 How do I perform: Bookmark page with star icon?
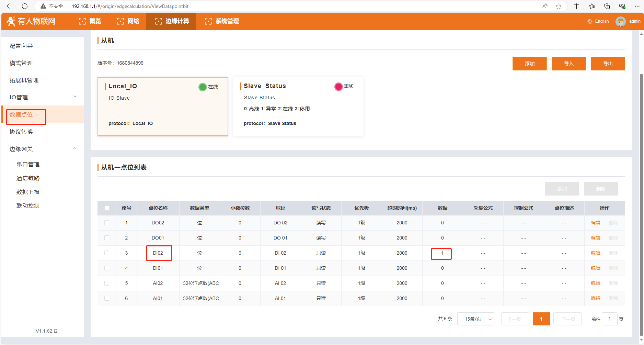tap(559, 6)
